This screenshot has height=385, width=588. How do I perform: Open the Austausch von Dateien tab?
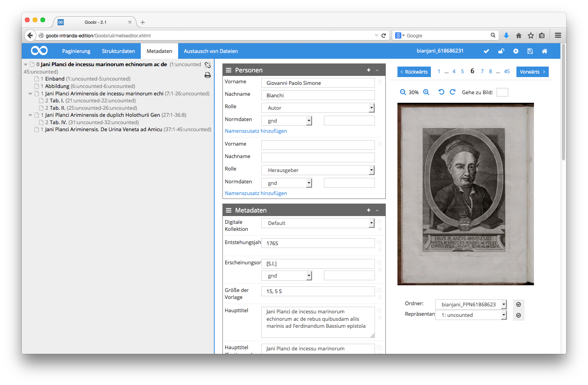(211, 51)
